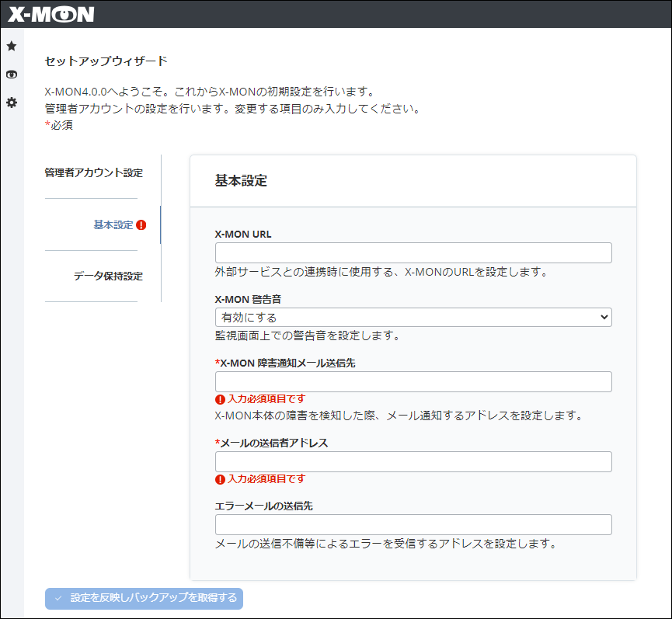Click the X-MON logo in the header

pyautogui.click(x=51, y=14)
